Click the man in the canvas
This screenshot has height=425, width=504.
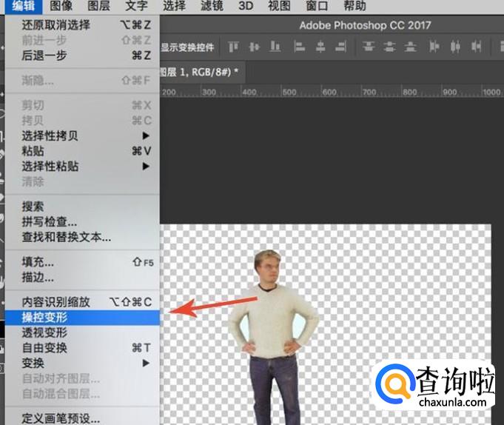pyautogui.click(x=273, y=326)
